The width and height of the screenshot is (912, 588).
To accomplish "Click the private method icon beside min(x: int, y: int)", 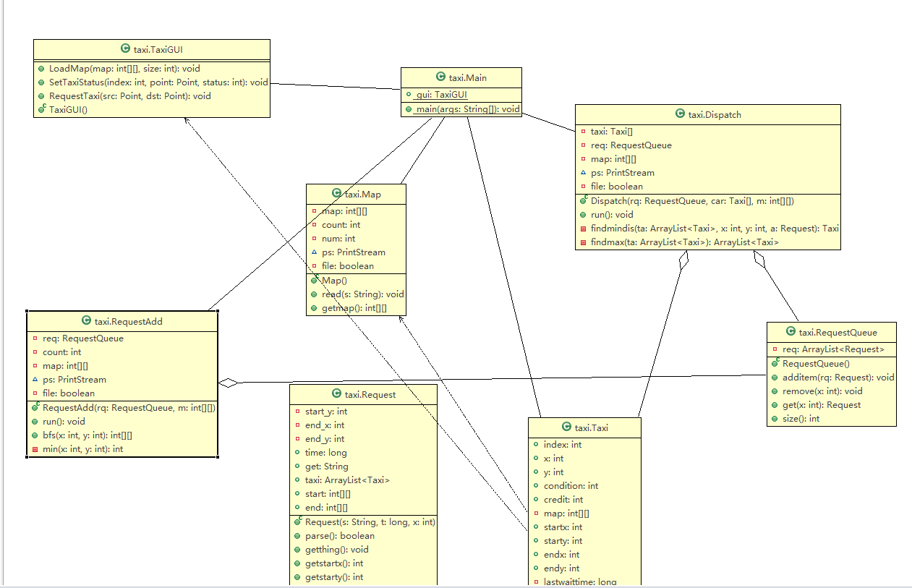I will [35, 449].
